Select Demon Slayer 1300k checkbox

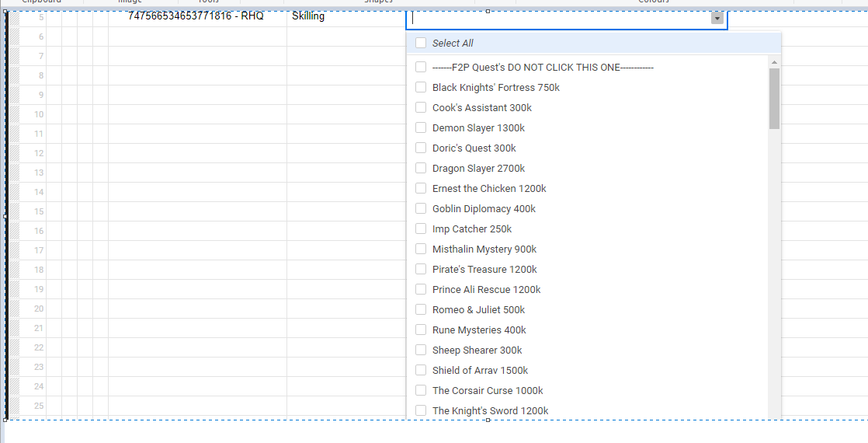[x=421, y=127]
